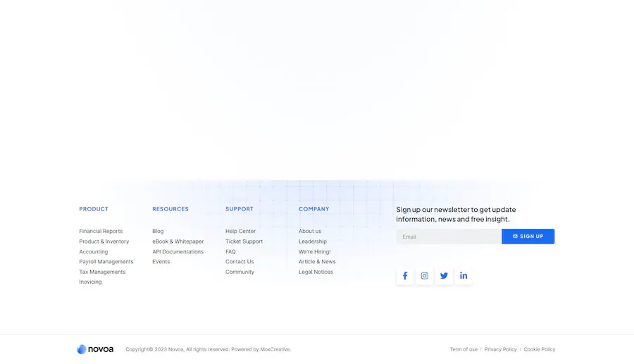The height and width of the screenshot is (364, 634).
Task: Click the COMPANY column heading
Action: [313, 209]
